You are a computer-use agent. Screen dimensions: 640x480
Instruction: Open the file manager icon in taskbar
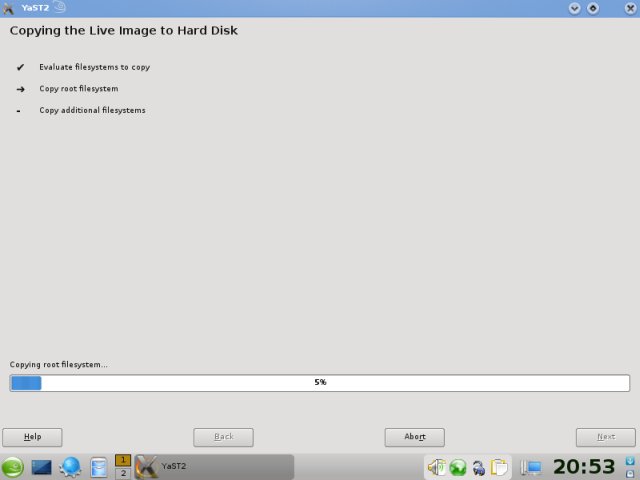pos(98,467)
